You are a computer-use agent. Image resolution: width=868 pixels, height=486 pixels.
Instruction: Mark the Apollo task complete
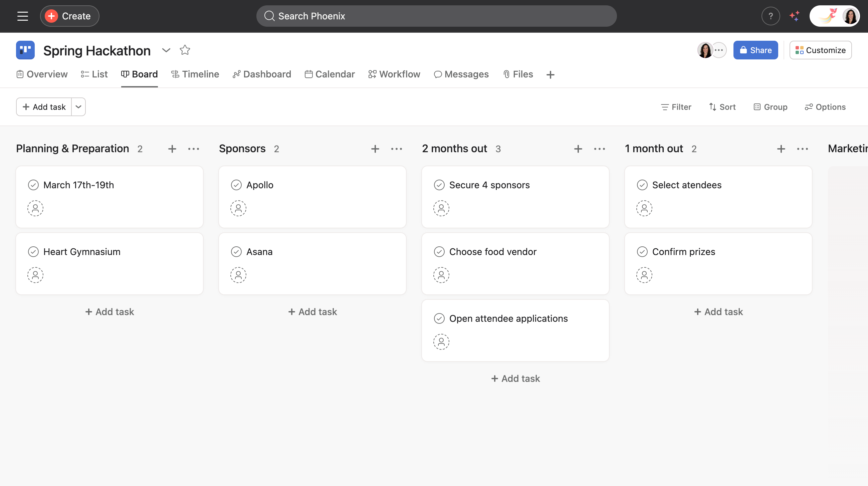[x=237, y=185]
